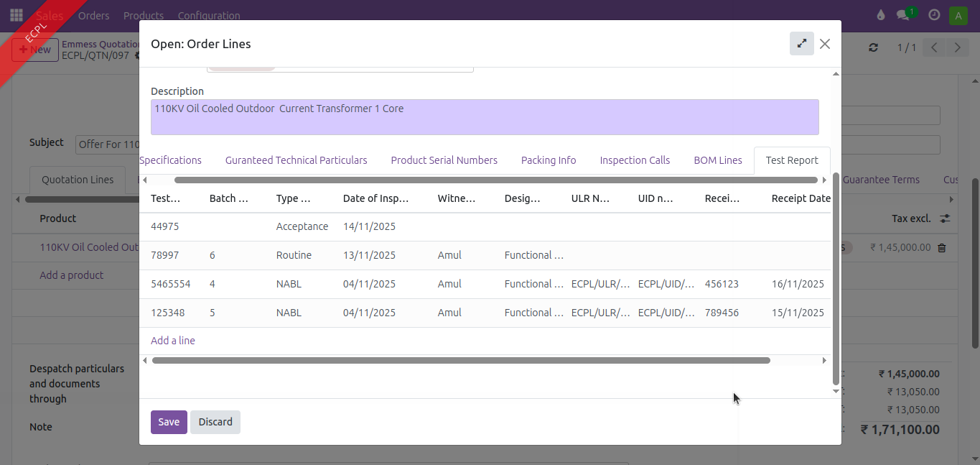Screen dimensions: 980x465
Task: Open the activities clock icon
Action: point(934,15)
